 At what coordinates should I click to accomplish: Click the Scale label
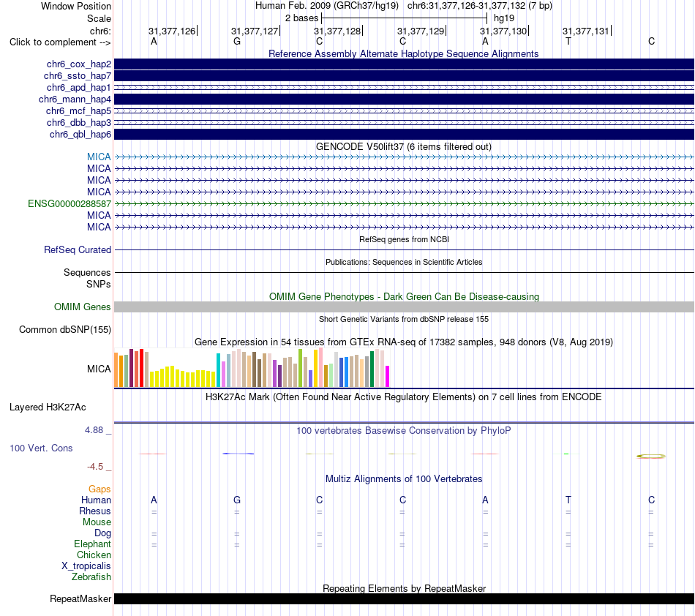tap(99, 18)
